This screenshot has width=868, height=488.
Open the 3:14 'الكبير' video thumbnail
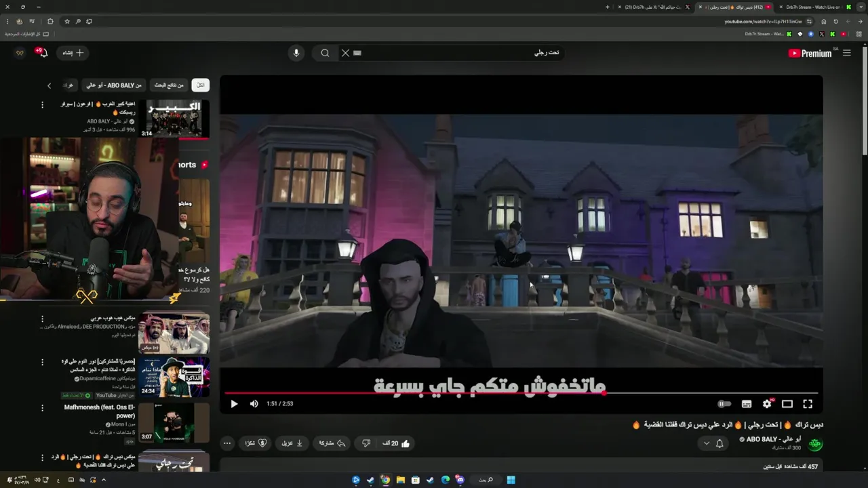point(174,119)
